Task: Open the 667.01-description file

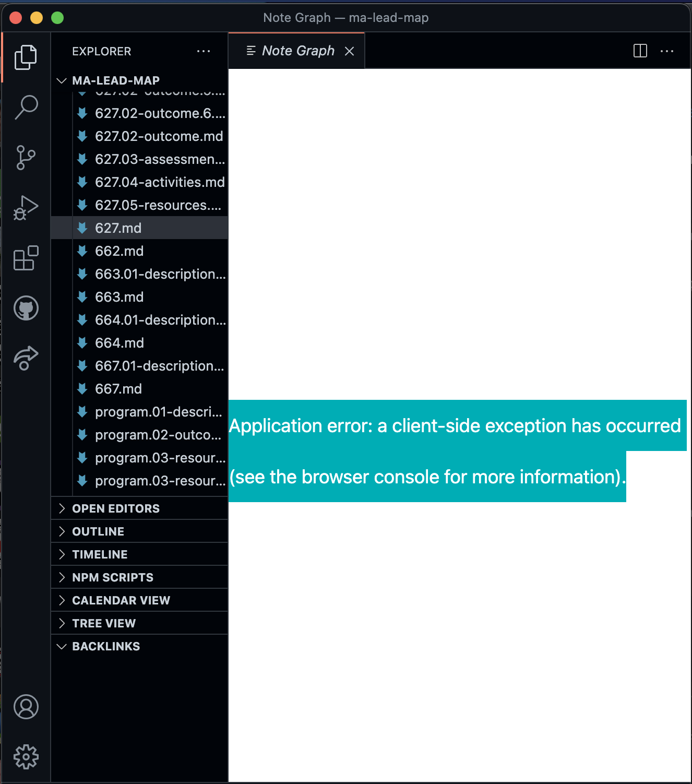Action: 160,366
